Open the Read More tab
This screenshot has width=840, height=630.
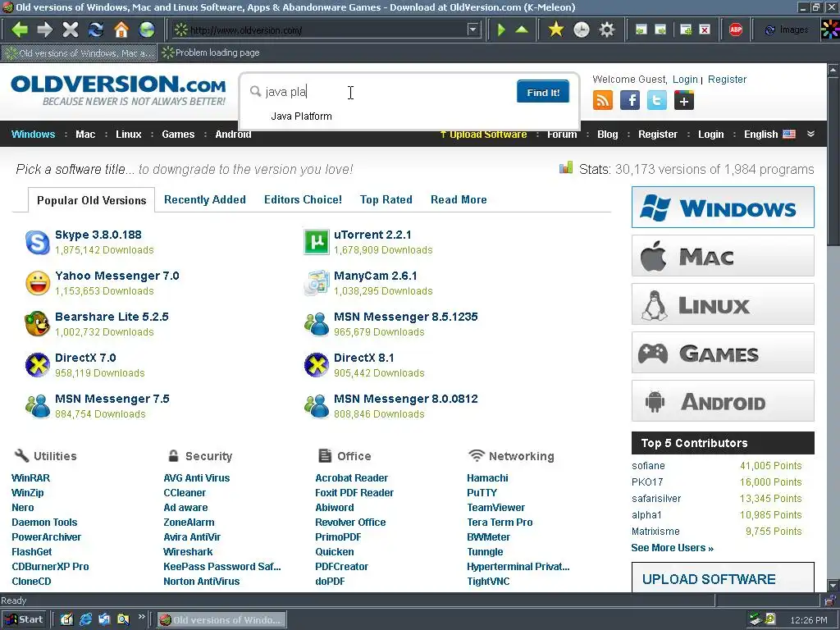[459, 200]
